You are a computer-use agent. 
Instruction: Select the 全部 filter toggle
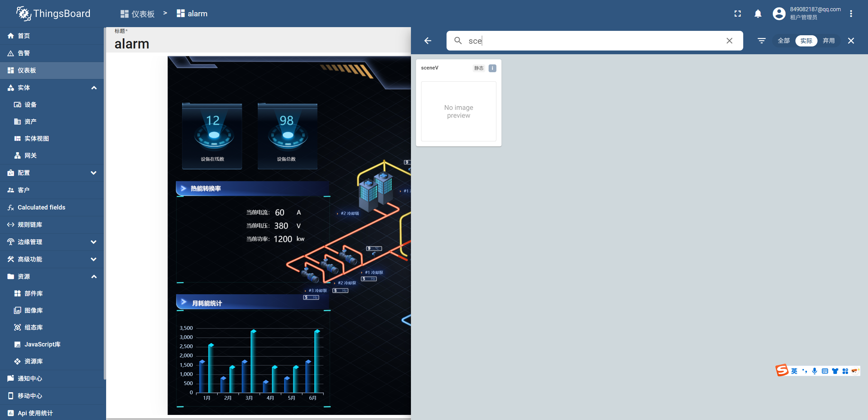pos(784,41)
